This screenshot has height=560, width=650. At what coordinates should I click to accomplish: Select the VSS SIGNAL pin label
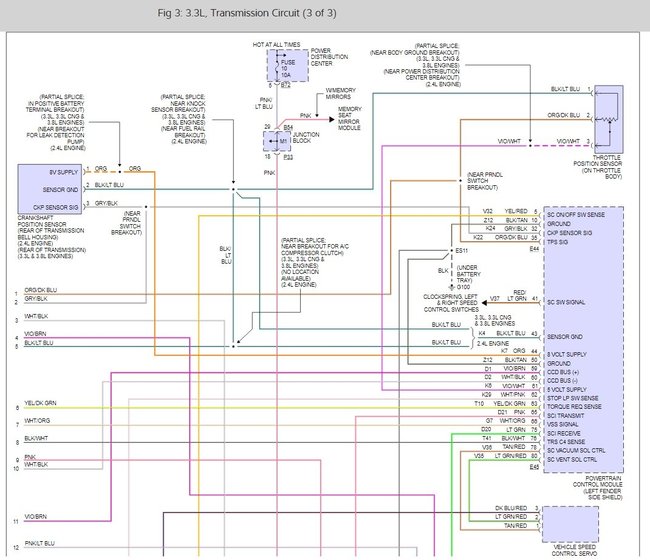tap(563, 424)
